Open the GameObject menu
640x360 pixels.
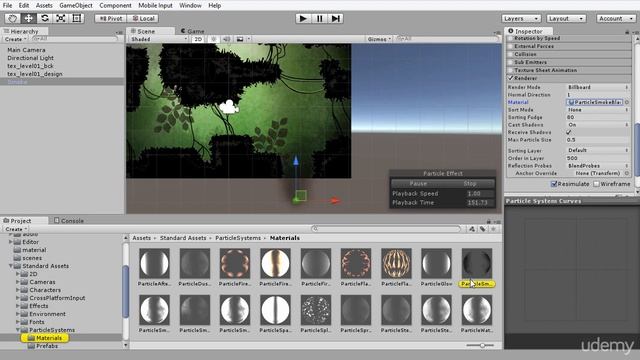pyautogui.click(x=76, y=5)
